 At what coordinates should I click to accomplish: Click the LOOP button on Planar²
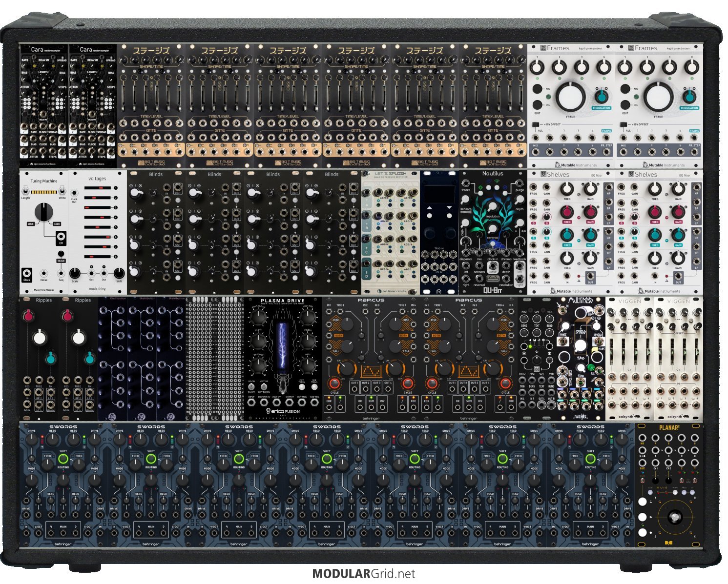click(x=650, y=493)
